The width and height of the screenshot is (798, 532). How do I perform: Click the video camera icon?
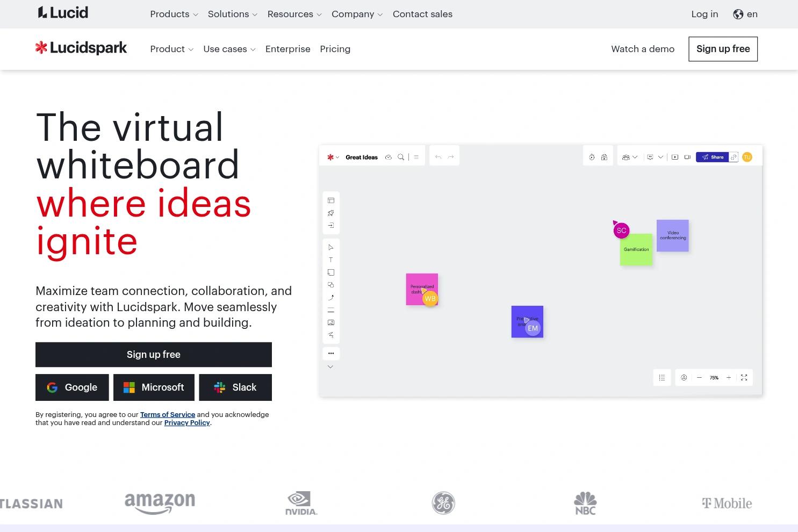[687, 157]
